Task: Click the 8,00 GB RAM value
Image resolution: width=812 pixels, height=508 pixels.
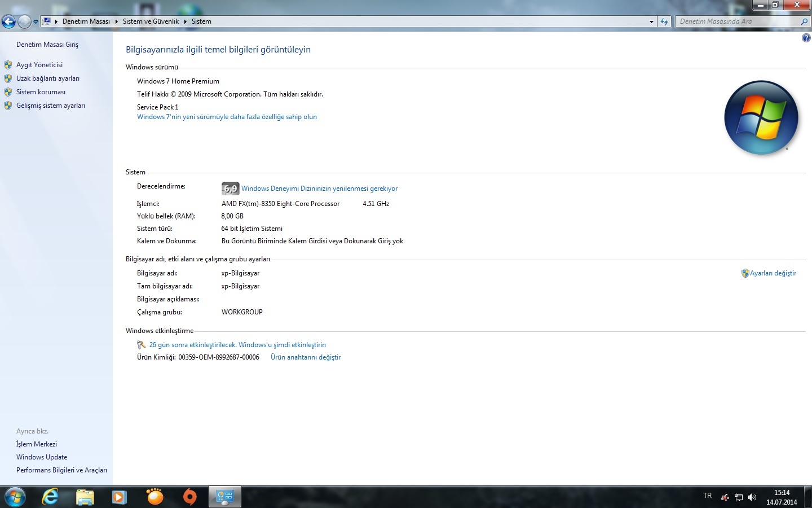Action: click(x=232, y=216)
